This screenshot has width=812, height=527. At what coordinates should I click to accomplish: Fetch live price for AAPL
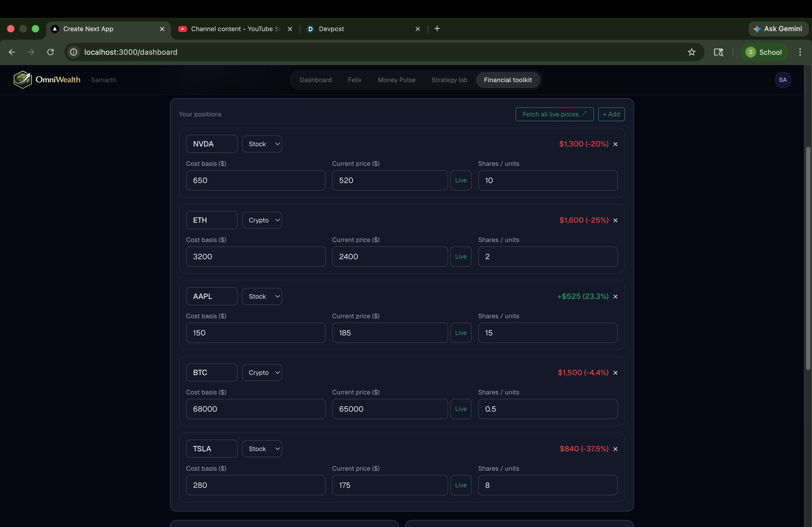tap(461, 333)
